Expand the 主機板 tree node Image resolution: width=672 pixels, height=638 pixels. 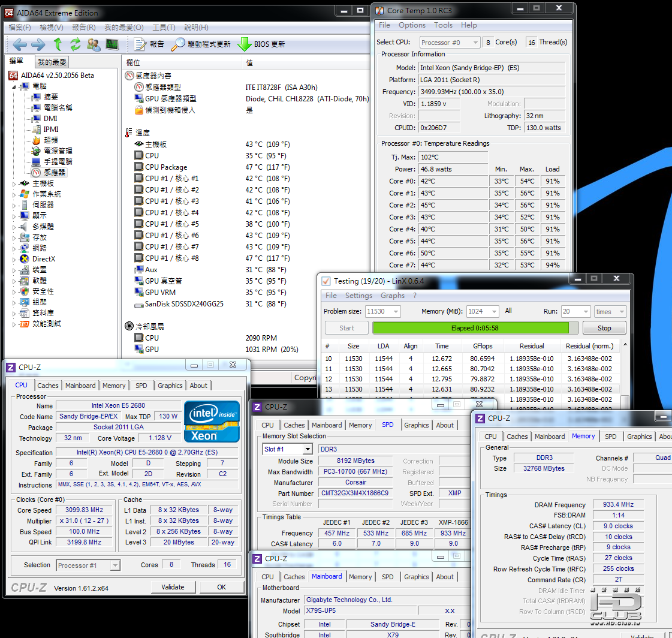[x=14, y=183]
